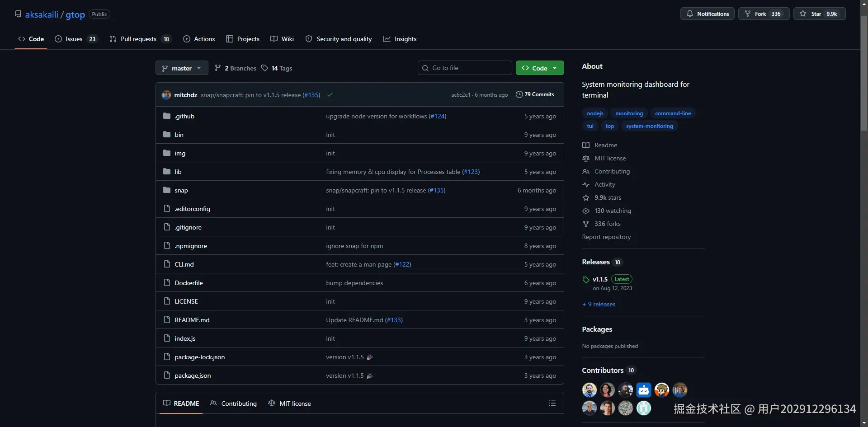Open the Wiki tab
The image size is (868, 427).
(282, 39)
